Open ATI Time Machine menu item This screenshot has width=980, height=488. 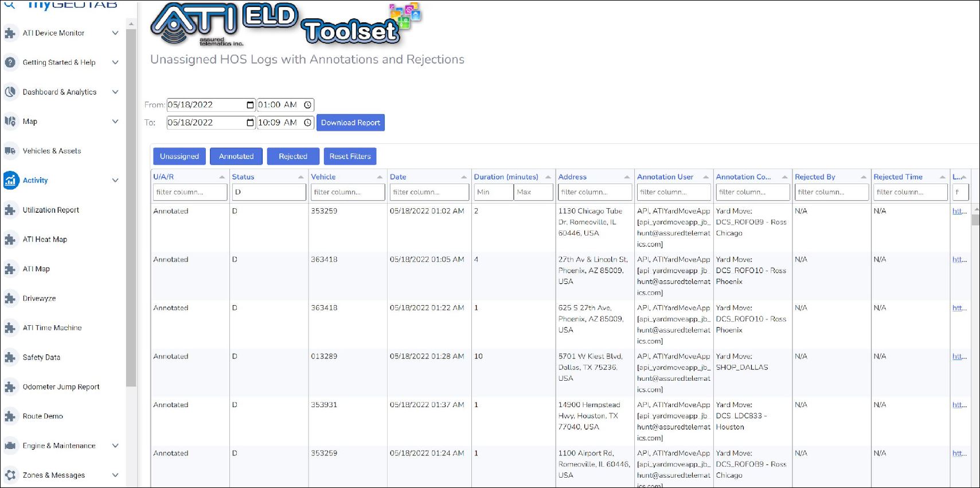(52, 328)
